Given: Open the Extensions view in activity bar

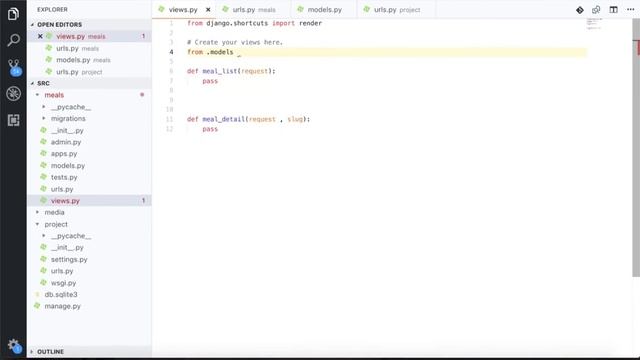Looking at the screenshot, I should click(x=13, y=120).
